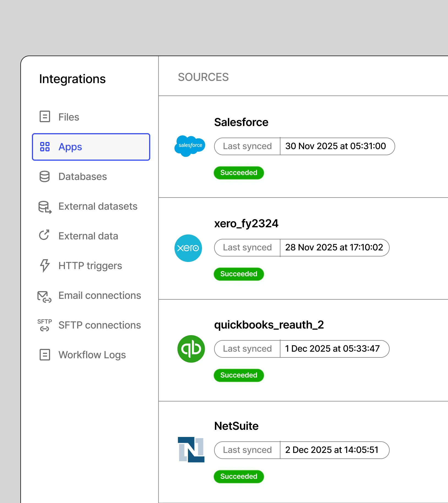Screen dimensions: 448x503
Task: Click the NetSuite logo
Action: click(x=191, y=450)
